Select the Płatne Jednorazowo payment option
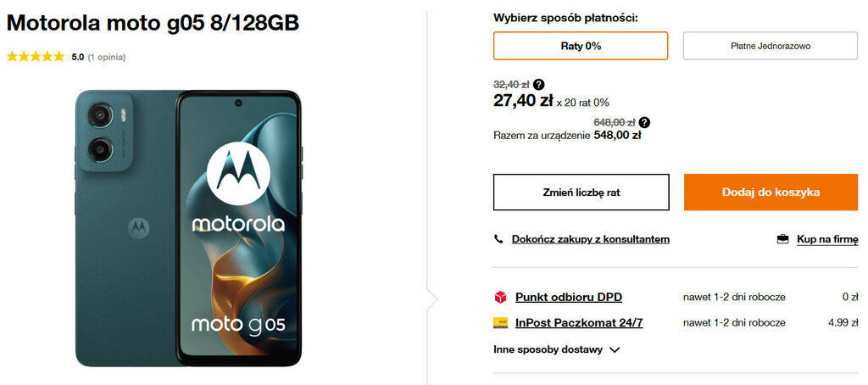Image resolution: width=868 pixels, height=385 pixels. coord(771,46)
